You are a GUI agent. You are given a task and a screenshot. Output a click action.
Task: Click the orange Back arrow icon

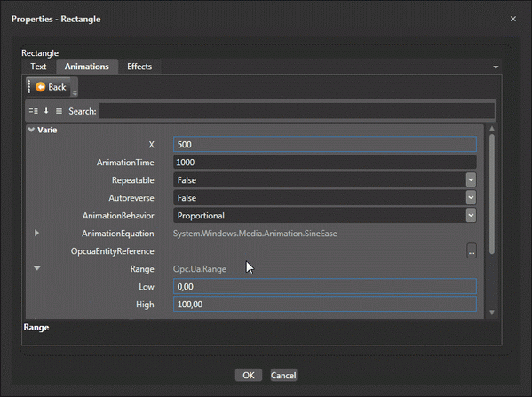(x=40, y=87)
